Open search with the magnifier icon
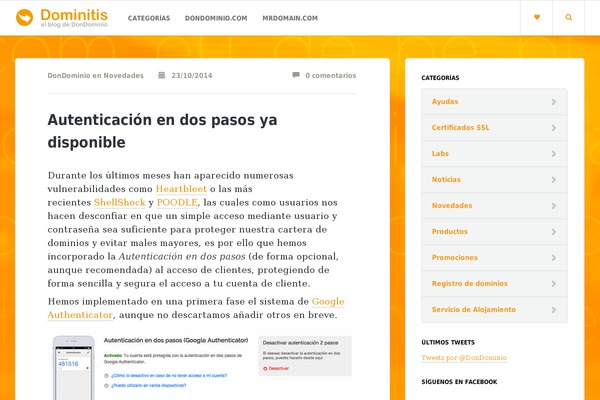 point(569,17)
